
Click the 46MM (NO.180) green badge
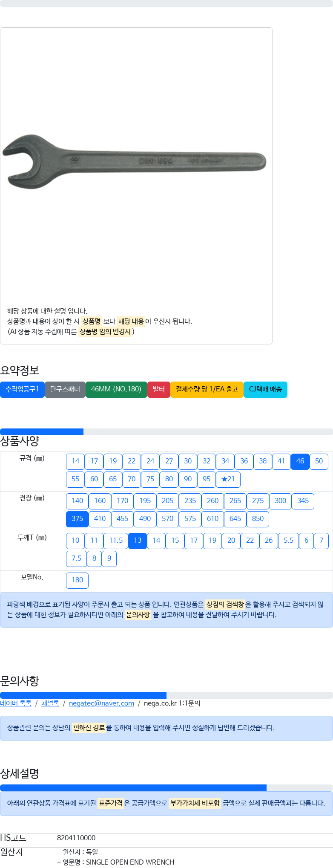click(x=116, y=389)
